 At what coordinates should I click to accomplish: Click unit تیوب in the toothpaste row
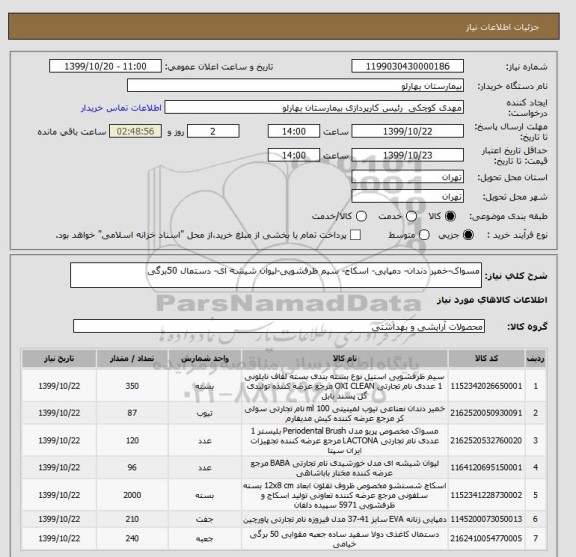(205, 413)
